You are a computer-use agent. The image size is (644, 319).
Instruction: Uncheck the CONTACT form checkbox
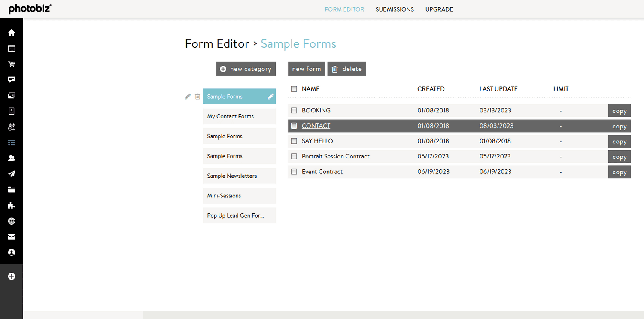(294, 125)
